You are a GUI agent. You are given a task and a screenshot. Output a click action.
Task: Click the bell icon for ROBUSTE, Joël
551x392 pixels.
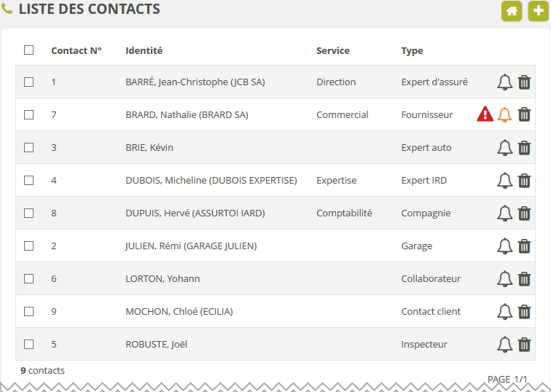click(504, 345)
